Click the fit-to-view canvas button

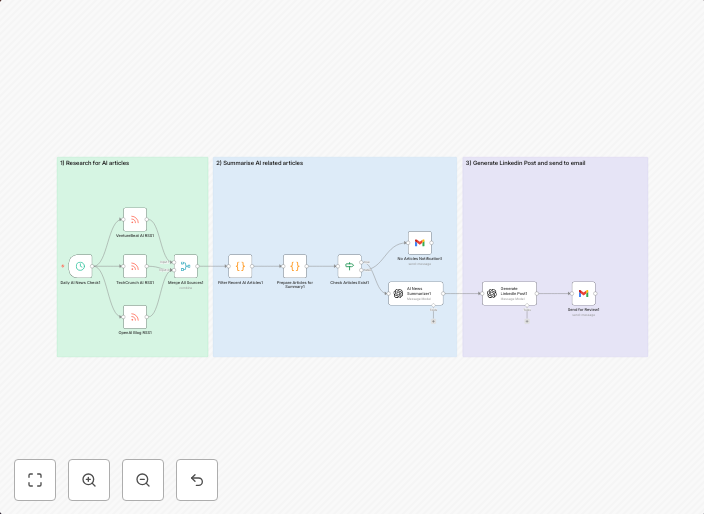[x=35, y=480]
